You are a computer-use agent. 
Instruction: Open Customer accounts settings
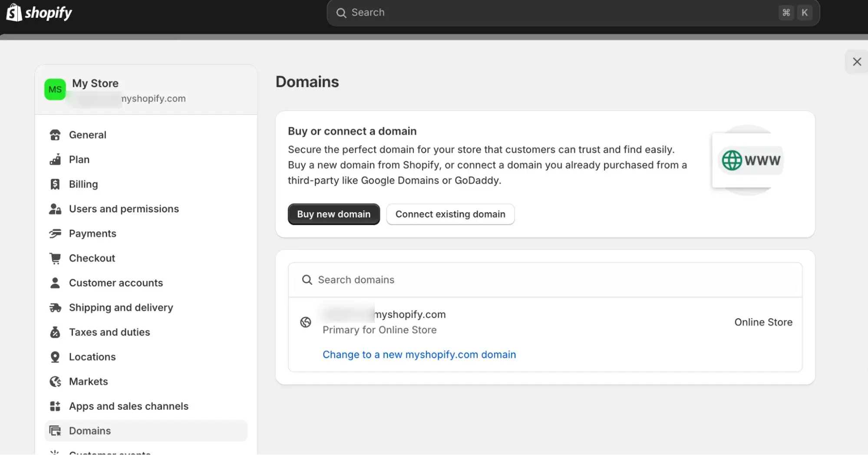(x=116, y=283)
